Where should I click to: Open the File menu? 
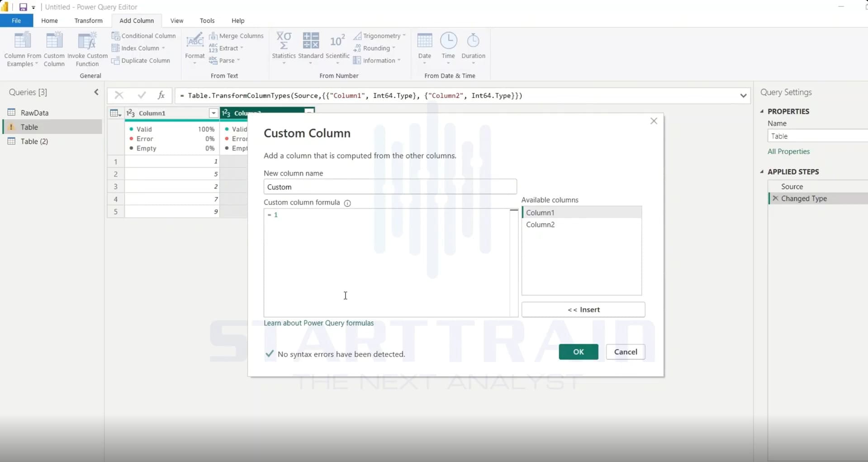coord(16,20)
